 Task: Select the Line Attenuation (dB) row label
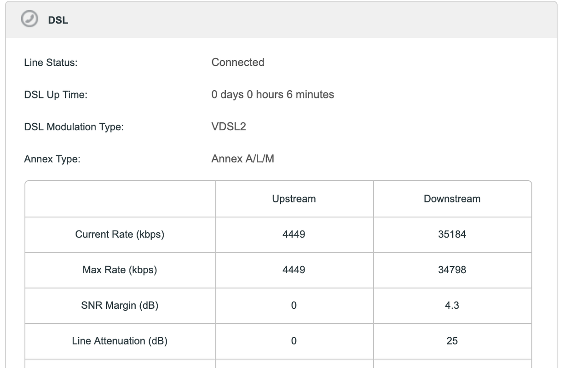pyautogui.click(x=120, y=341)
